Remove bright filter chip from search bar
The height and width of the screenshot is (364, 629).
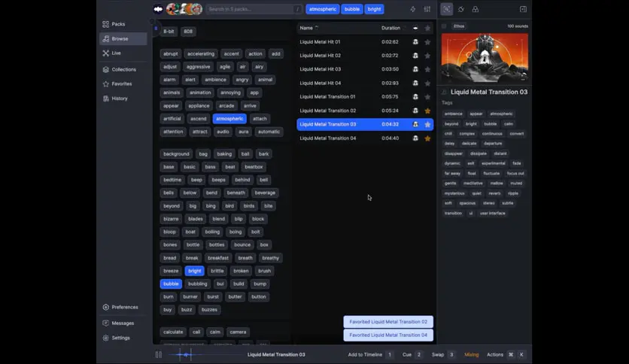point(374,9)
